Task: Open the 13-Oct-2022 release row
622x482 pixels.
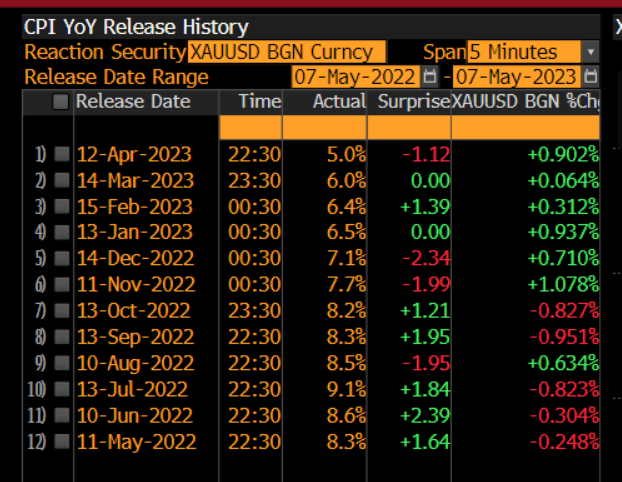Action: pyautogui.click(x=133, y=310)
